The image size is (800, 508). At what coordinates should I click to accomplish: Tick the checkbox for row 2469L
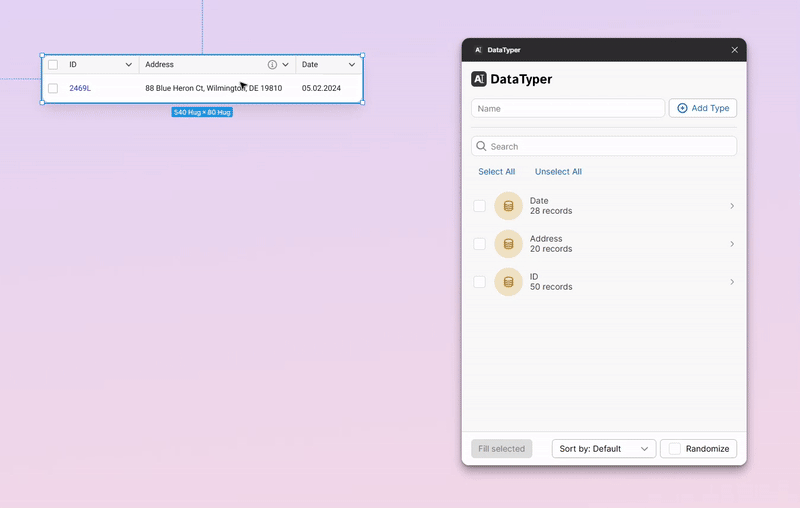(53, 88)
